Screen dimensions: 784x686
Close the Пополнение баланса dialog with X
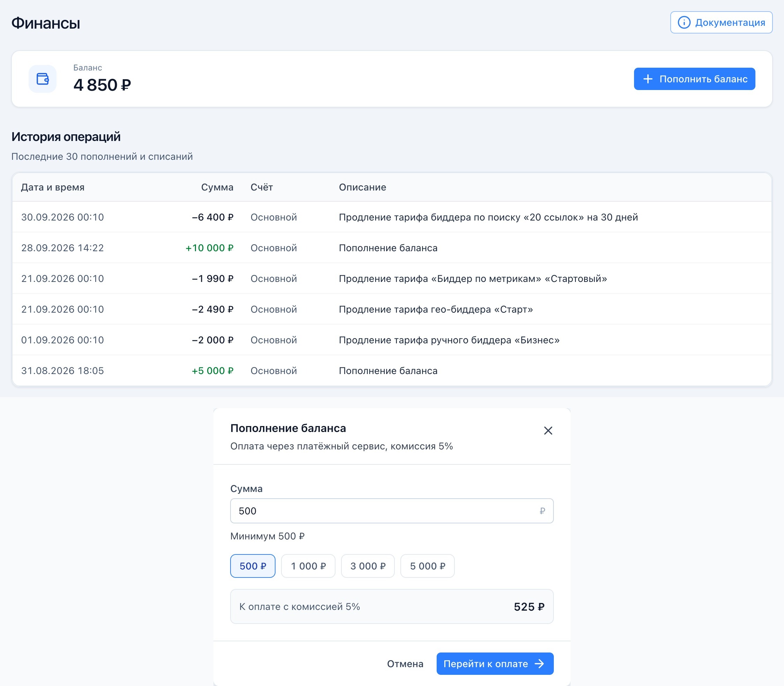[548, 431]
